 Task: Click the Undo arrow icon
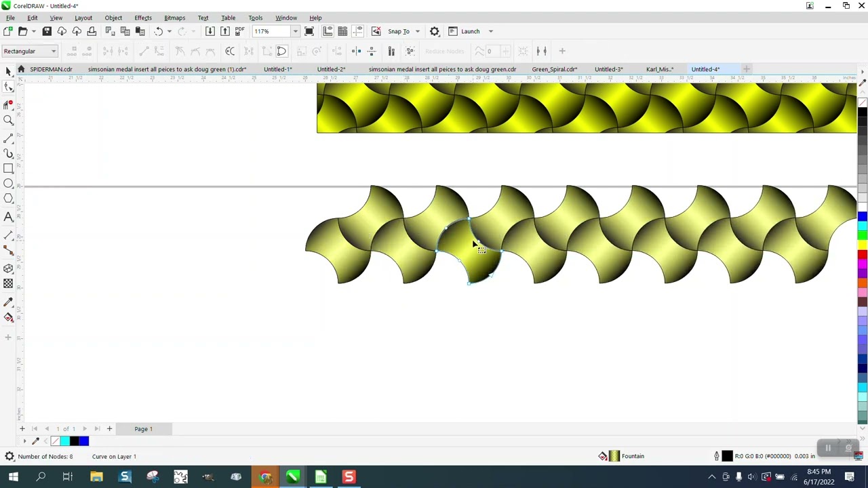158,31
